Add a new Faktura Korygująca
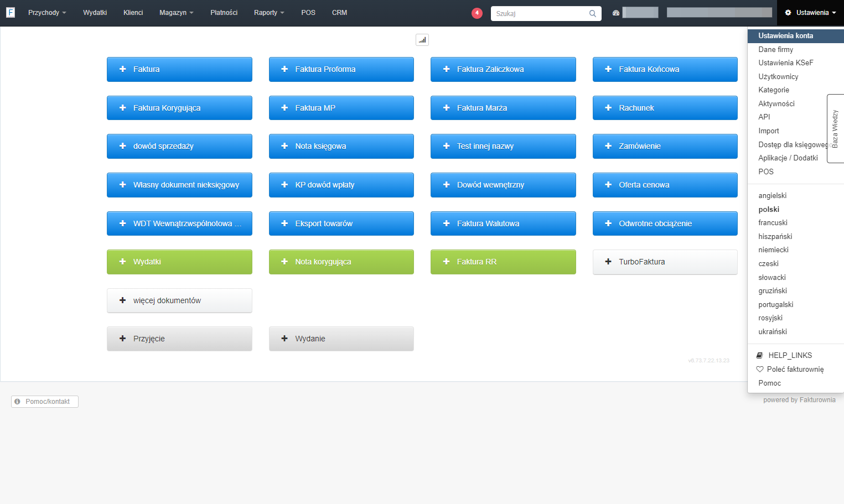 (x=179, y=108)
